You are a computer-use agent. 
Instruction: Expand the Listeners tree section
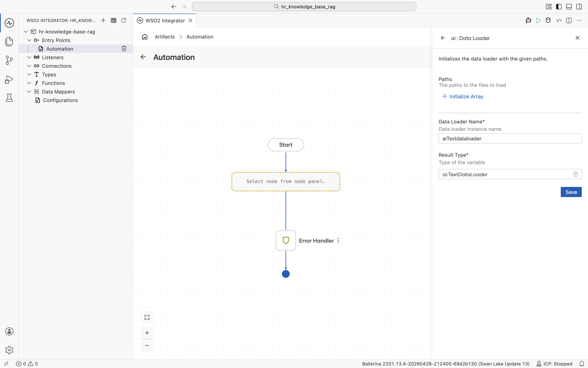(29, 57)
